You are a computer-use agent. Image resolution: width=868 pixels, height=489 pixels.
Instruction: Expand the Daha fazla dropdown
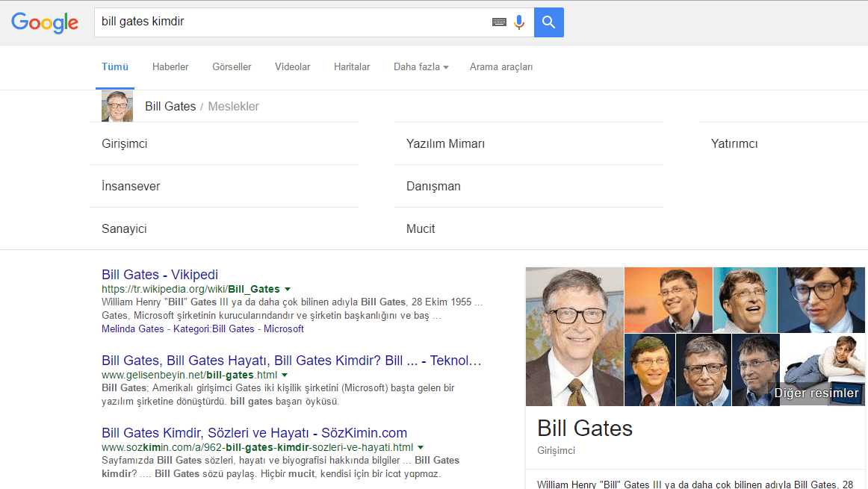click(x=421, y=67)
